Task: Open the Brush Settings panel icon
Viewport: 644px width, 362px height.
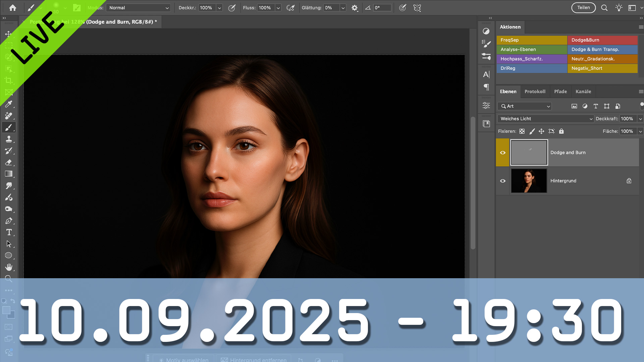Action: (486, 44)
